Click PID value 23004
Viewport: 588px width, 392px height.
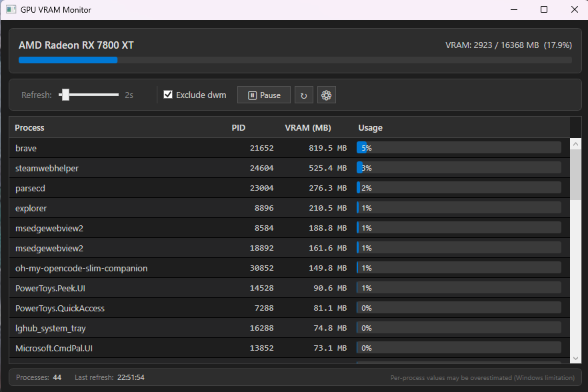coord(262,188)
